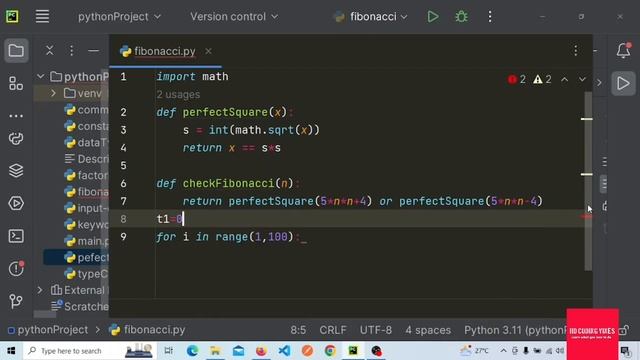Open the keywo file in project tree
This screenshot has width=640, height=360.
(86, 224)
